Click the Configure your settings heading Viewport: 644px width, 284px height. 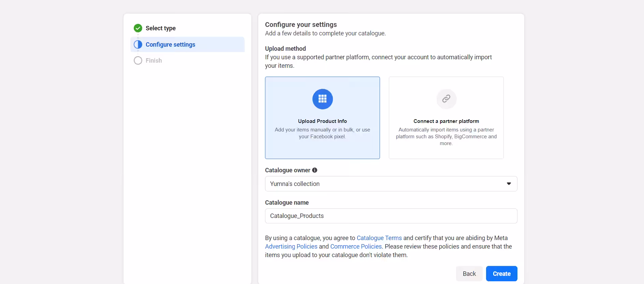tap(301, 25)
